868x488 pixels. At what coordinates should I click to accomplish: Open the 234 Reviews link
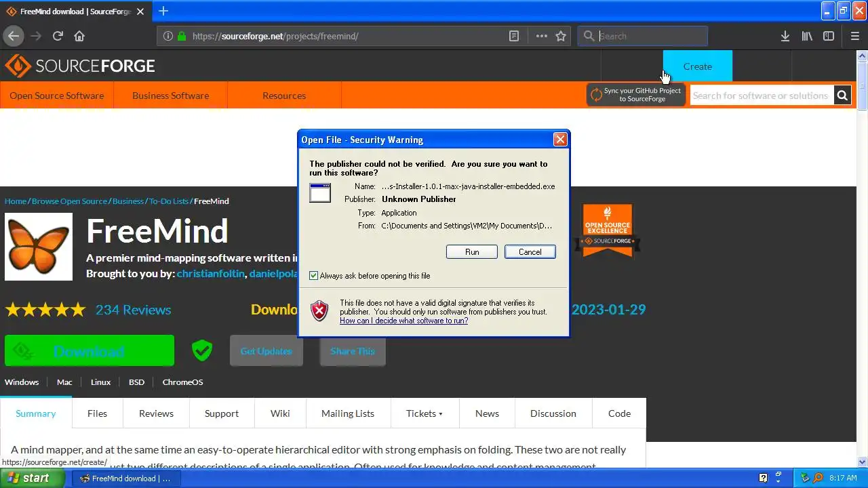133,310
